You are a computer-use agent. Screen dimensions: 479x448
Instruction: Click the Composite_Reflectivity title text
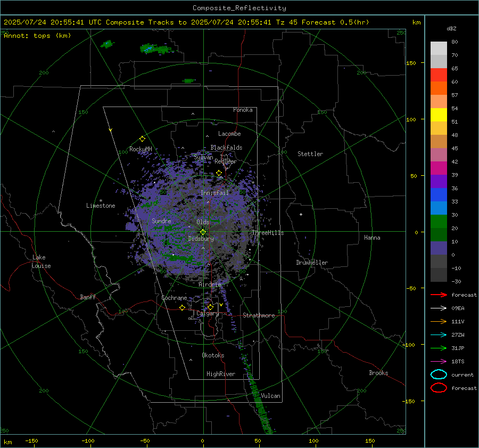239,8
